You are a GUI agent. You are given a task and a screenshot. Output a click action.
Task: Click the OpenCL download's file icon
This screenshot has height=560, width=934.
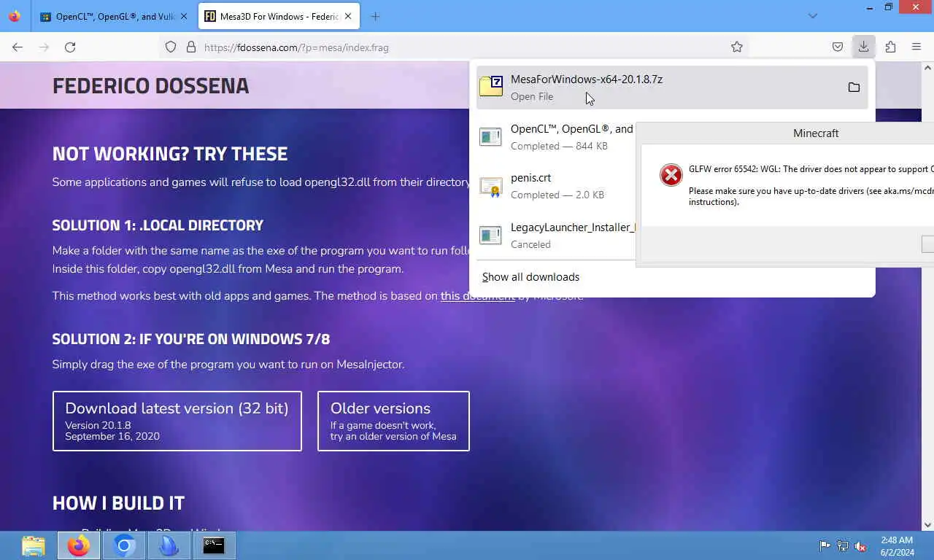[490, 136]
